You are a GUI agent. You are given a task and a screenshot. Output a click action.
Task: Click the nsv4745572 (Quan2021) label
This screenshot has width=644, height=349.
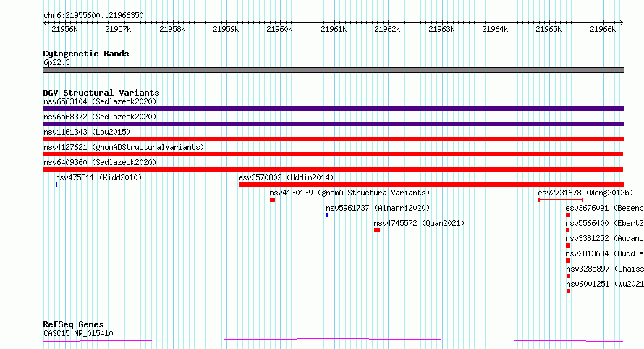click(420, 223)
